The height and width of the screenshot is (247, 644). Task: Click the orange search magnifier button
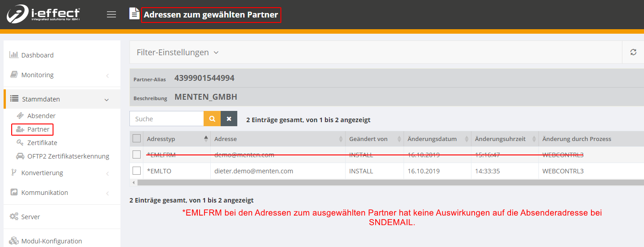tap(212, 119)
